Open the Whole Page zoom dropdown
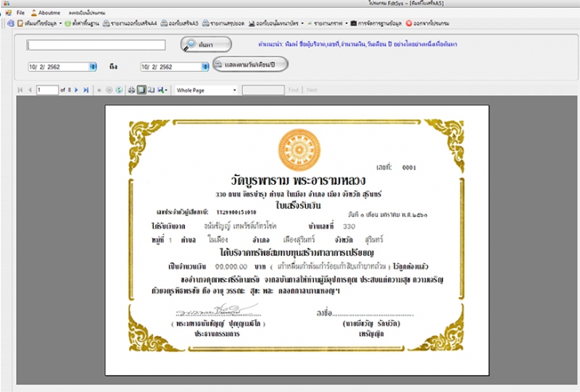Viewport: 580px width, 392px height. click(206, 90)
